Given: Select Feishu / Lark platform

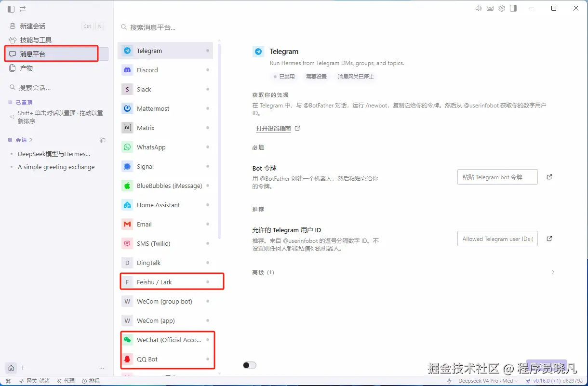Looking at the screenshot, I should (165, 282).
